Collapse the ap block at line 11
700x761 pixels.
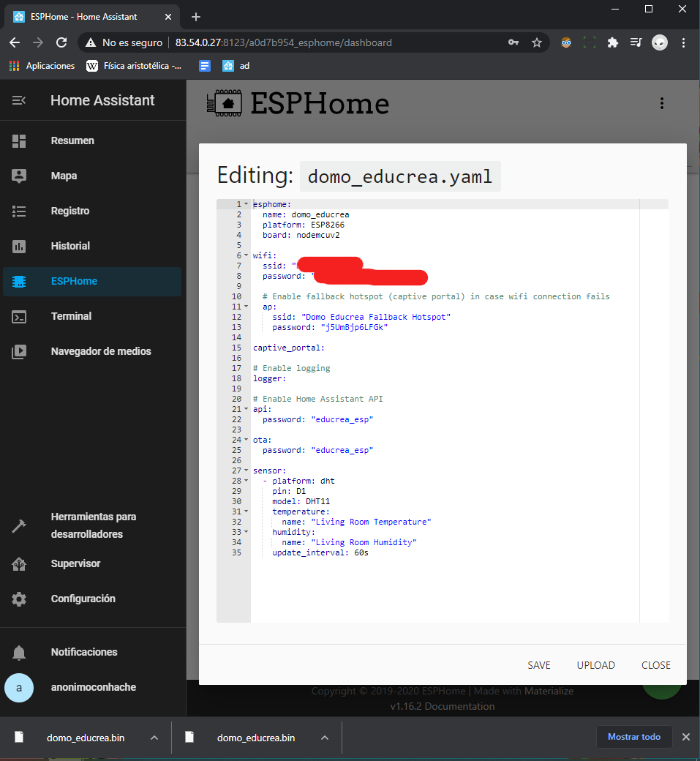click(x=246, y=307)
